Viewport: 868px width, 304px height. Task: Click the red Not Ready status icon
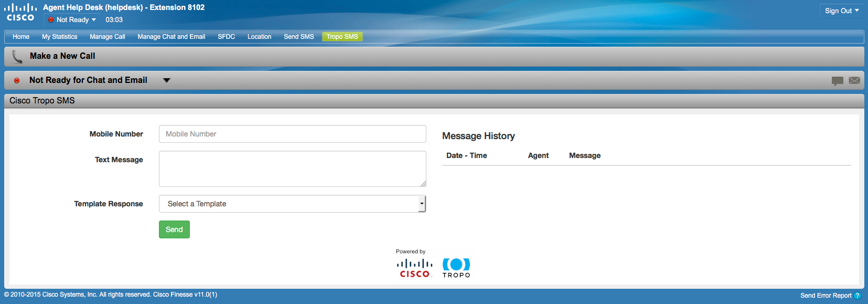click(x=51, y=20)
